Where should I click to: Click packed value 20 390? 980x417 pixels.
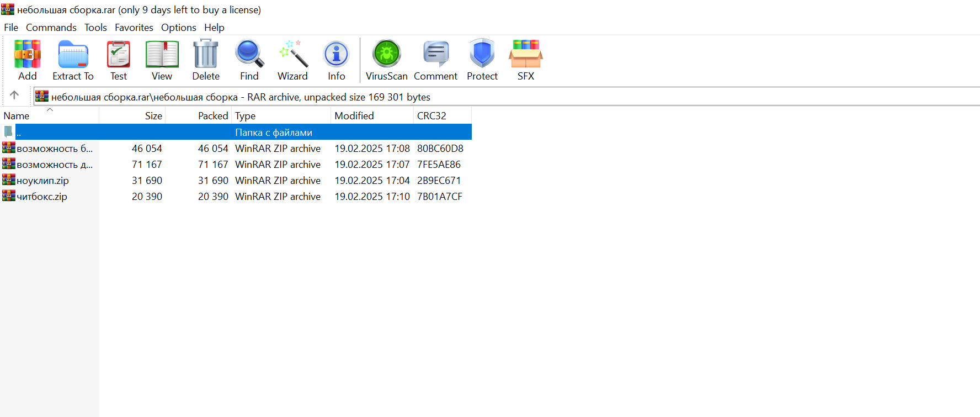pos(213,196)
